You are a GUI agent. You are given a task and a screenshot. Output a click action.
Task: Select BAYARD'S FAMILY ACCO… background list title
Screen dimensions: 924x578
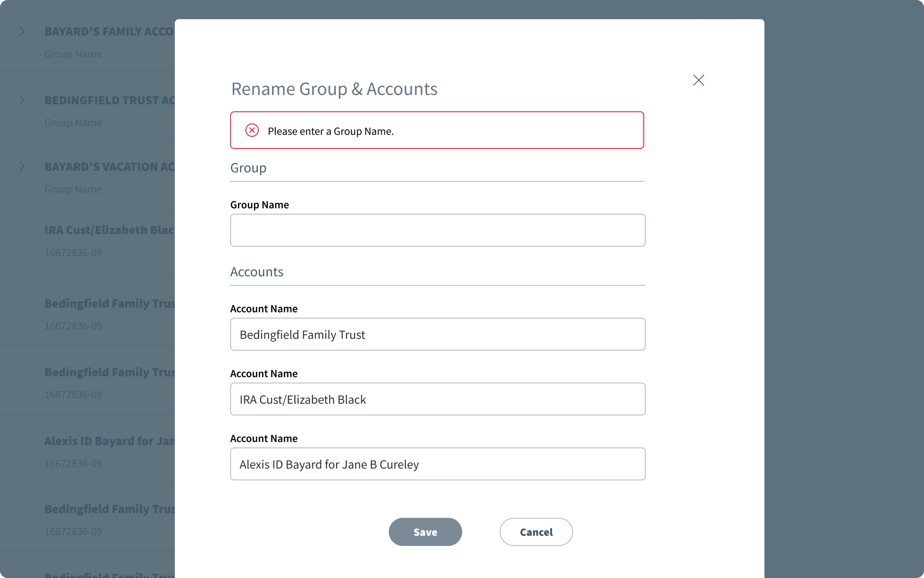(x=109, y=31)
